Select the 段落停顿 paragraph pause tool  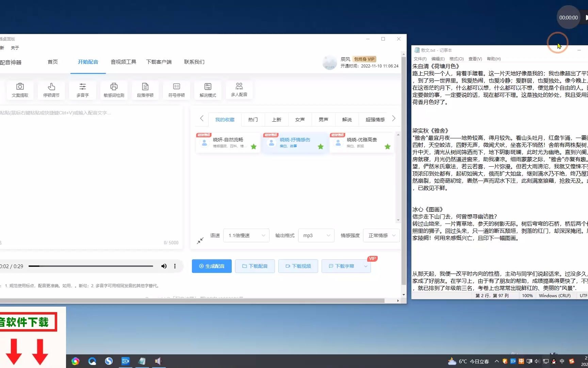tap(145, 90)
